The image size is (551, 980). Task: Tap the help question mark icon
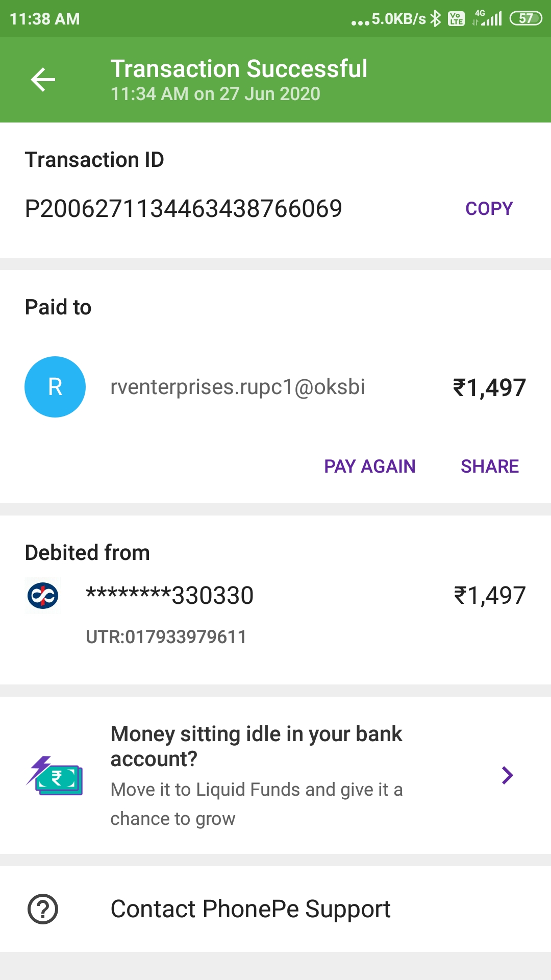pyautogui.click(x=43, y=909)
